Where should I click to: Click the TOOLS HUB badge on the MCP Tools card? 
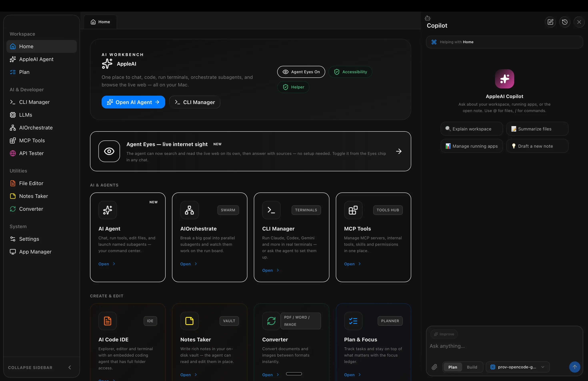point(388,210)
